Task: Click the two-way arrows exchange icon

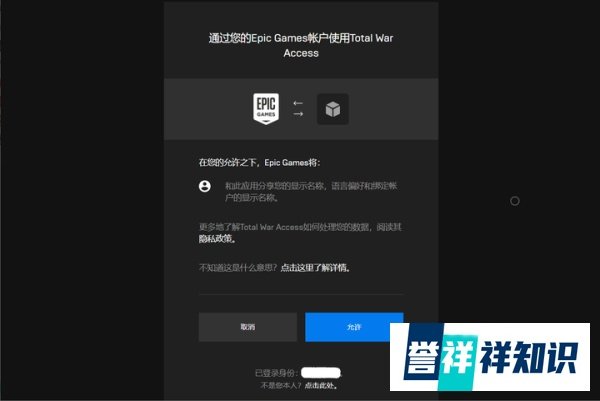Action: coord(298,109)
